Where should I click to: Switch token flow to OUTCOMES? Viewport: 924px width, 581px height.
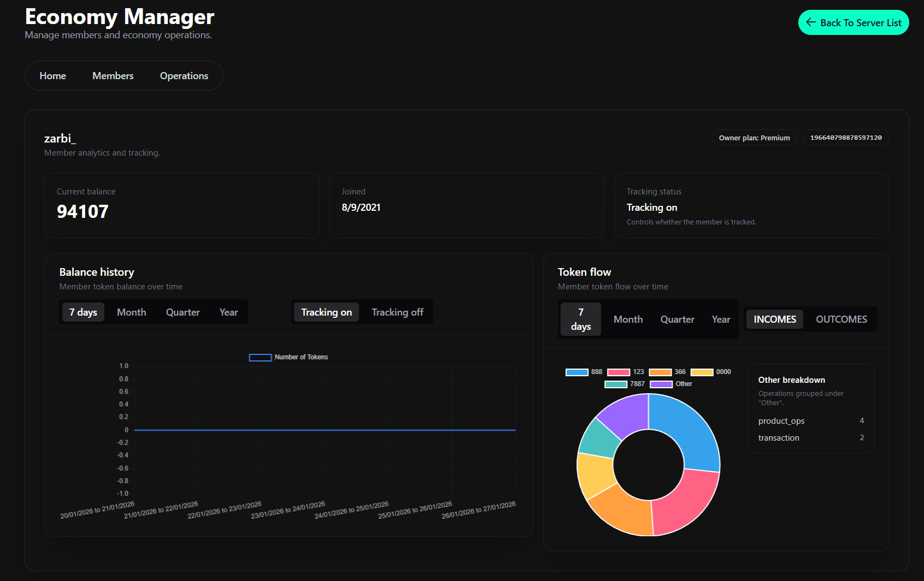click(841, 319)
